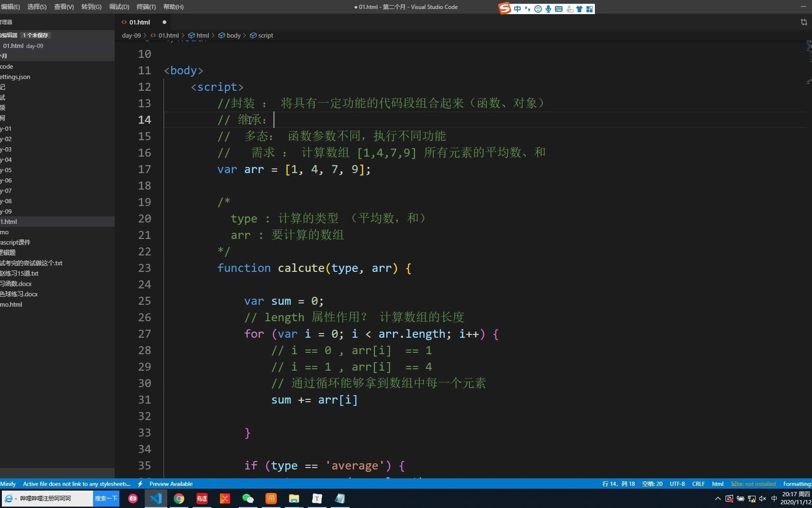The width and height of the screenshot is (812, 508).
Task: Open the 查看(V) menu
Action: click(x=64, y=7)
